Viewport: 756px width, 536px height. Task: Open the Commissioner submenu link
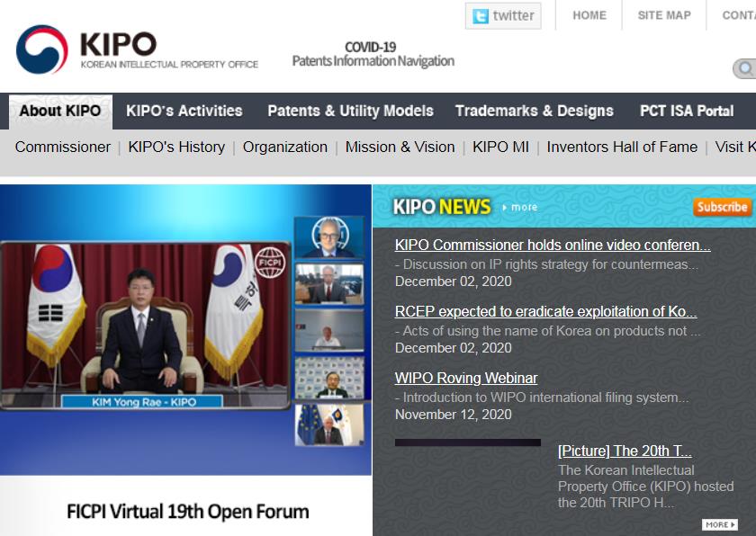[x=63, y=147]
